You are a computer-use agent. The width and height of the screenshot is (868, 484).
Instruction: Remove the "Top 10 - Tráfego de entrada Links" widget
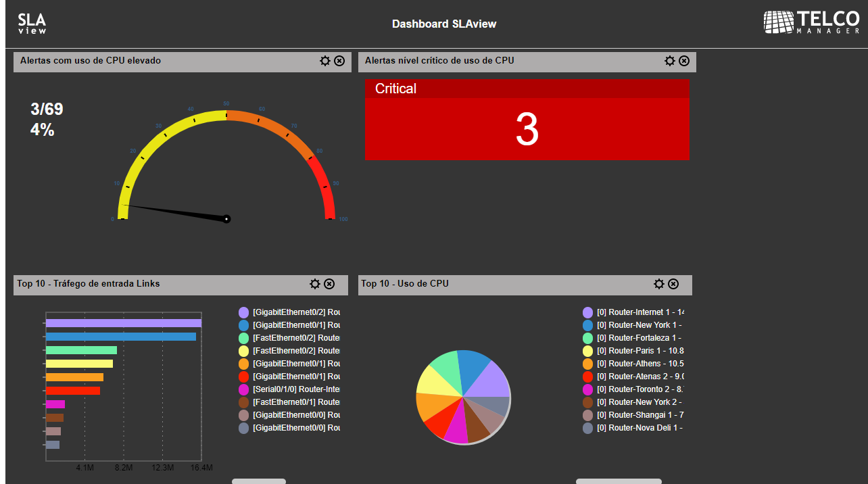[x=329, y=284]
